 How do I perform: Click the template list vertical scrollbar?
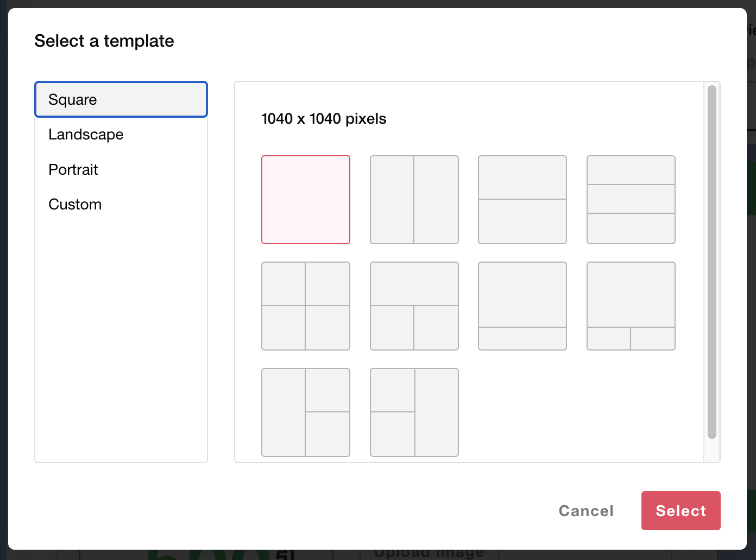click(712, 262)
